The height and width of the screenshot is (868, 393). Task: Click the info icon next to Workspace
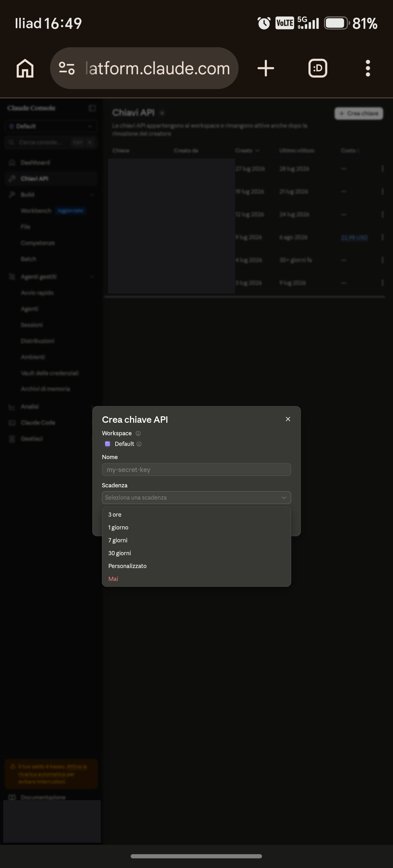(x=138, y=433)
